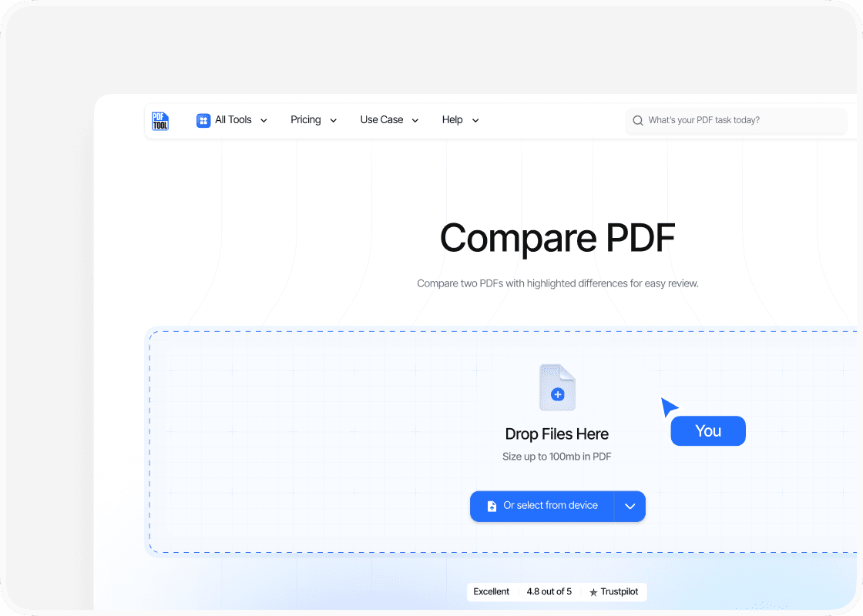The height and width of the screenshot is (616, 863).
Task: Click the blue You label badge
Action: pos(708,431)
